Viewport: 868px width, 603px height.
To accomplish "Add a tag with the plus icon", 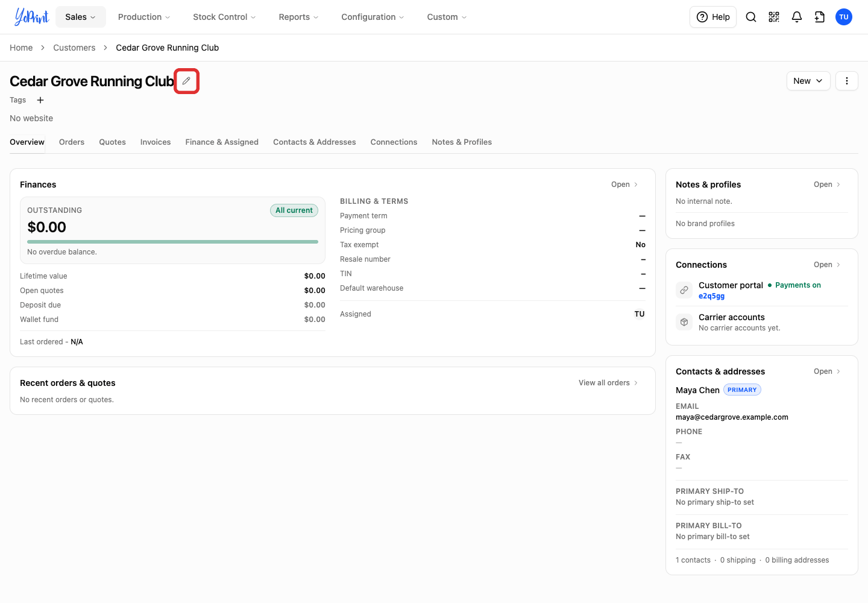I will point(40,100).
